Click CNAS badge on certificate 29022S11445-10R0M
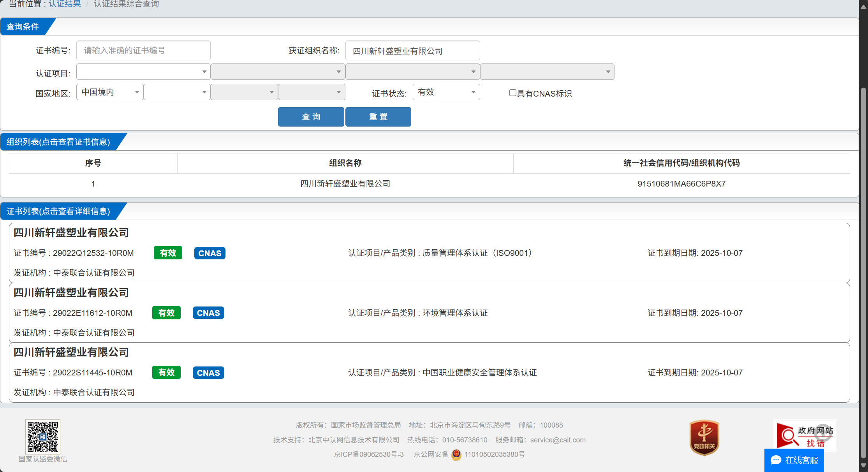 point(208,373)
